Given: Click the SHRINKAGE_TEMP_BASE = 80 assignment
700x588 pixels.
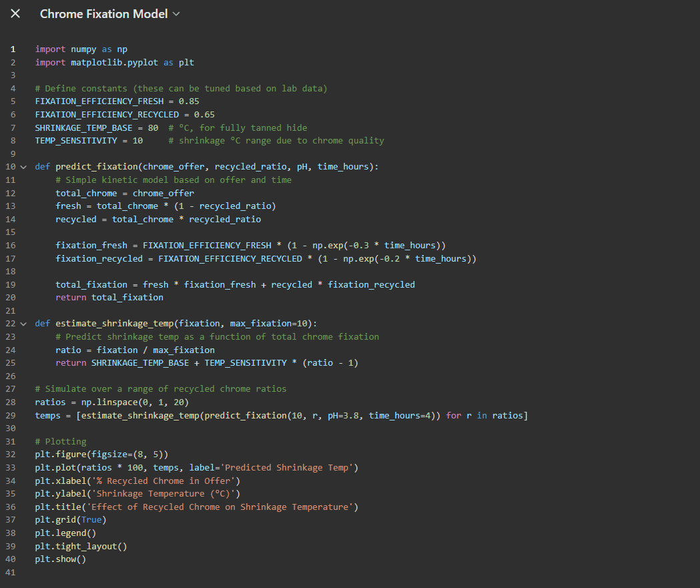Looking at the screenshot, I should (x=96, y=127).
